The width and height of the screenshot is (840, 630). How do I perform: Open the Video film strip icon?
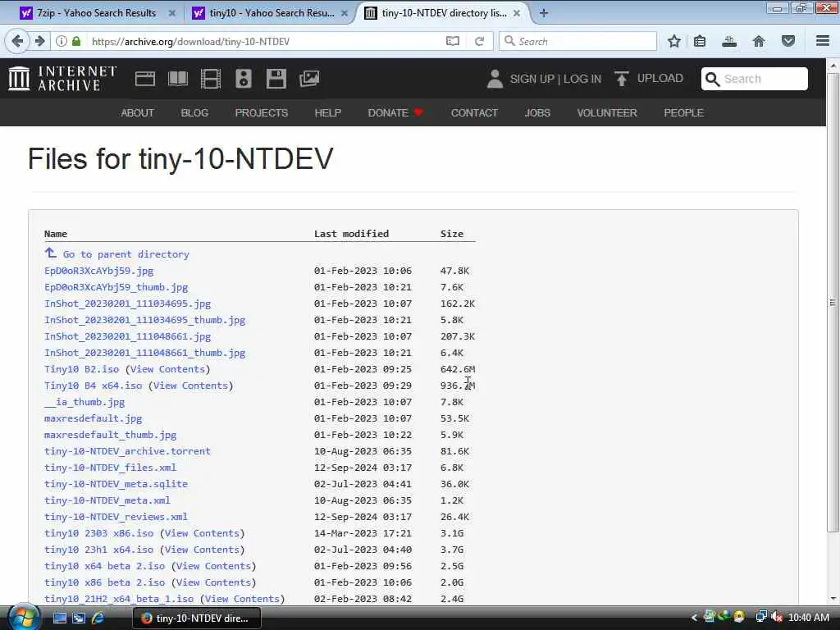pos(211,79)
